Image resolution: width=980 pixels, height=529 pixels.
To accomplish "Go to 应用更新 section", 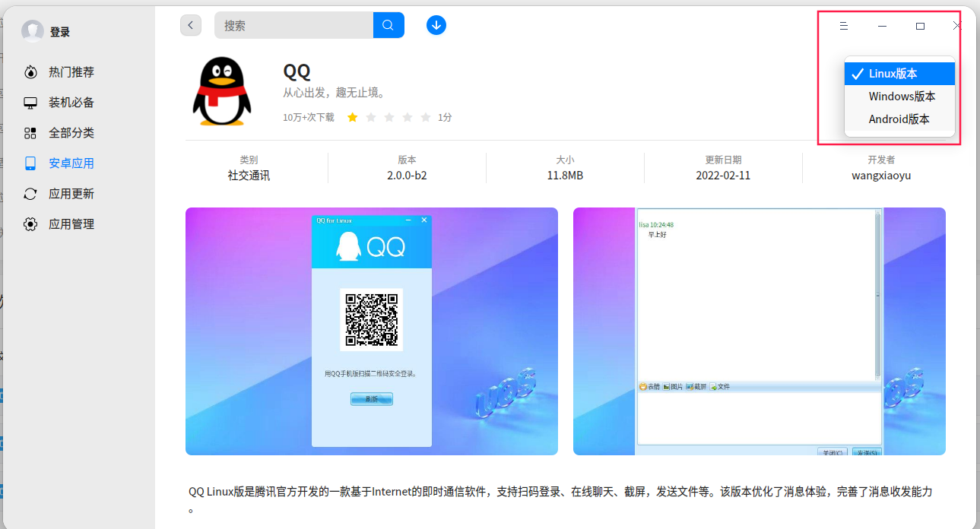I will pos(71,194).
